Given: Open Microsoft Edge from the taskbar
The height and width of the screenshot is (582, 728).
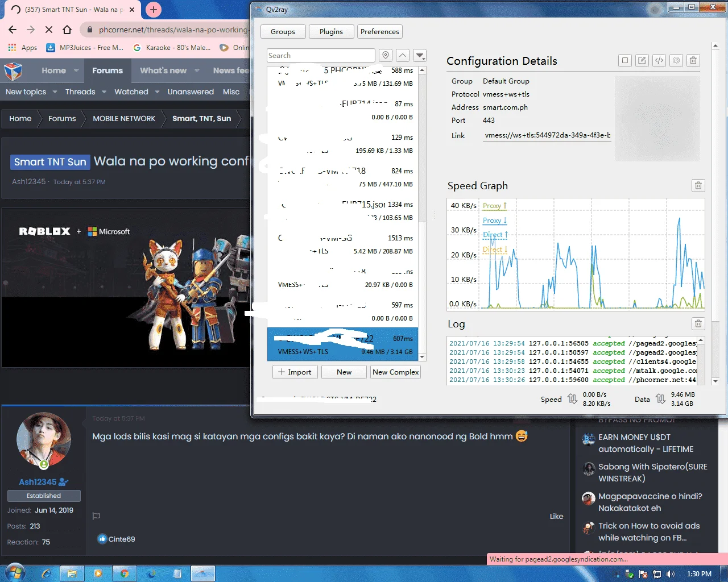Looking at the screenshot, I should pos(151,573).
